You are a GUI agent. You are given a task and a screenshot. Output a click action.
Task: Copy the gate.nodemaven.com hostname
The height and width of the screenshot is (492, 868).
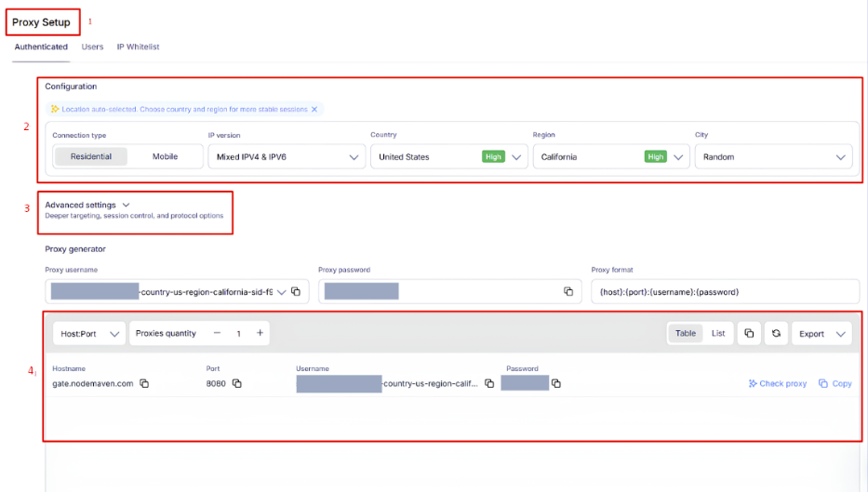pyautogui.click(x=144, y=383)
